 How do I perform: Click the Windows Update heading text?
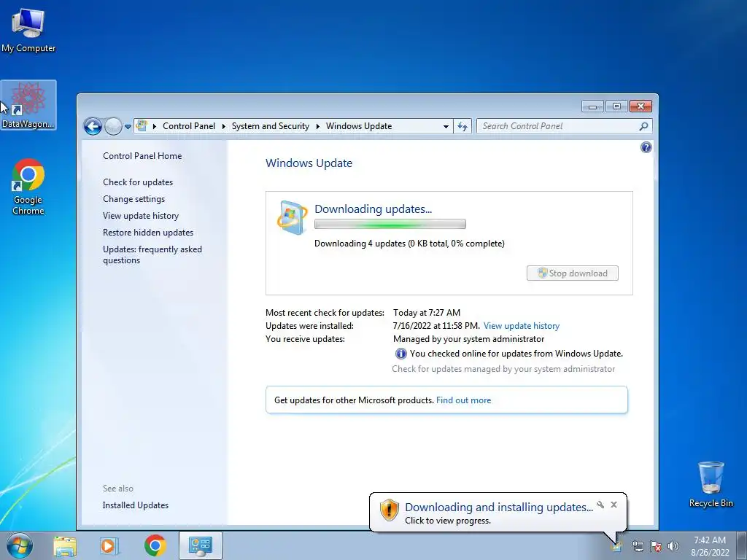click(x=309, y=163)
